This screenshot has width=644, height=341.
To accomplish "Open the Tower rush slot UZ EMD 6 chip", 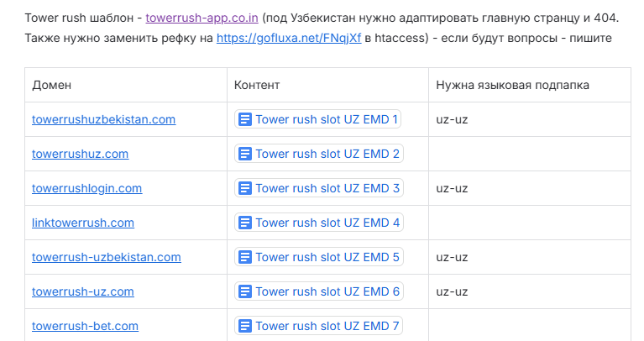I will click(319, 291).
